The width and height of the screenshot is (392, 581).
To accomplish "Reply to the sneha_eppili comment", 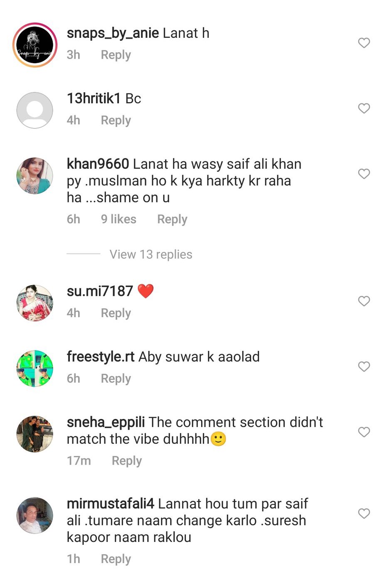I will coord(127,460).
